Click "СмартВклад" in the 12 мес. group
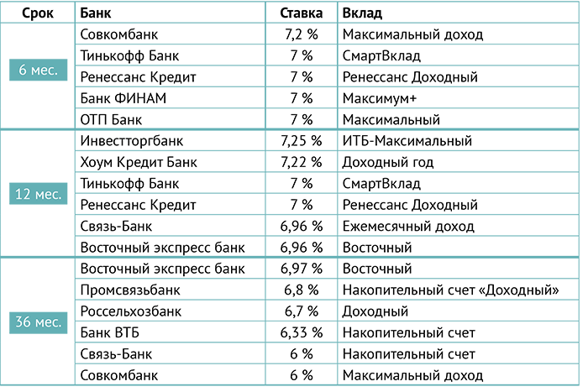 point(381,184)
